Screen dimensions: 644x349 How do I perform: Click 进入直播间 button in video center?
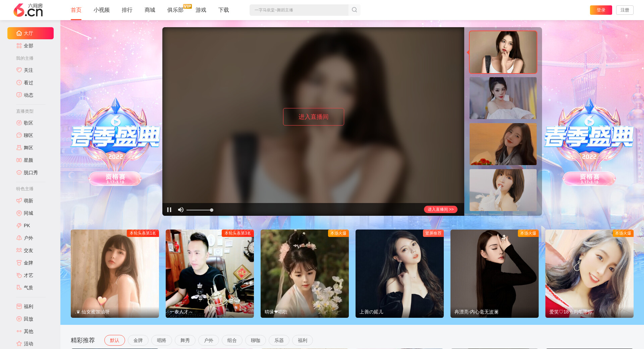[313, 117]
